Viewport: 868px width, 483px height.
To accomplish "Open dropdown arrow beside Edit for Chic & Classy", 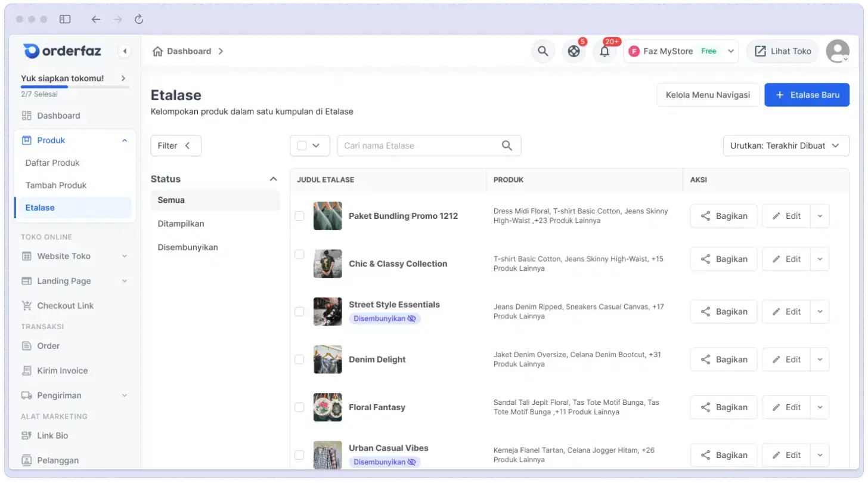I will [x=820, y=259].
